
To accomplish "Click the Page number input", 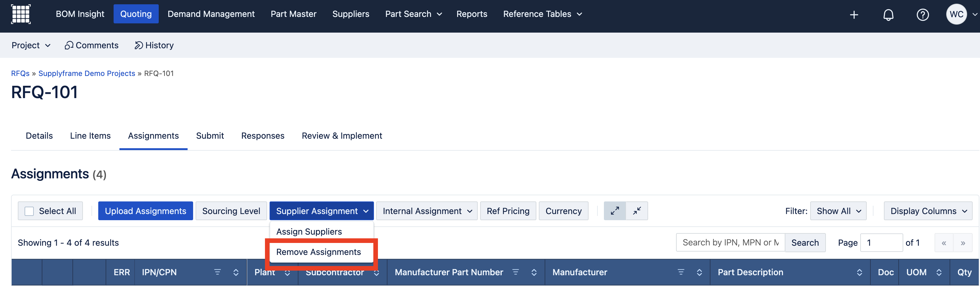I will click(x=881, y=243).
